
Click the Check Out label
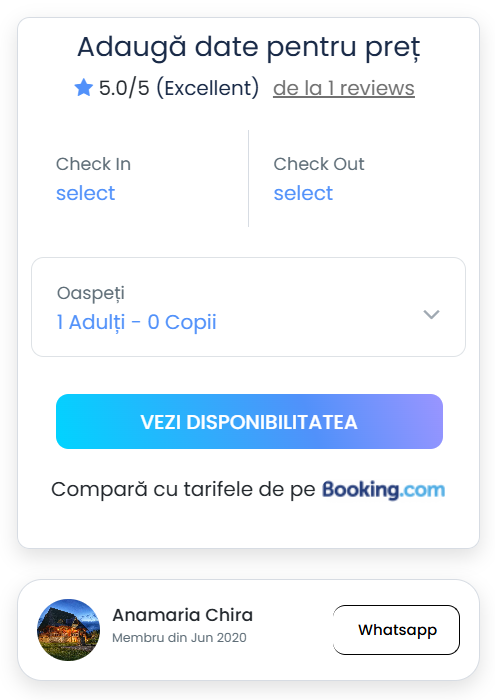pos(319,164)
